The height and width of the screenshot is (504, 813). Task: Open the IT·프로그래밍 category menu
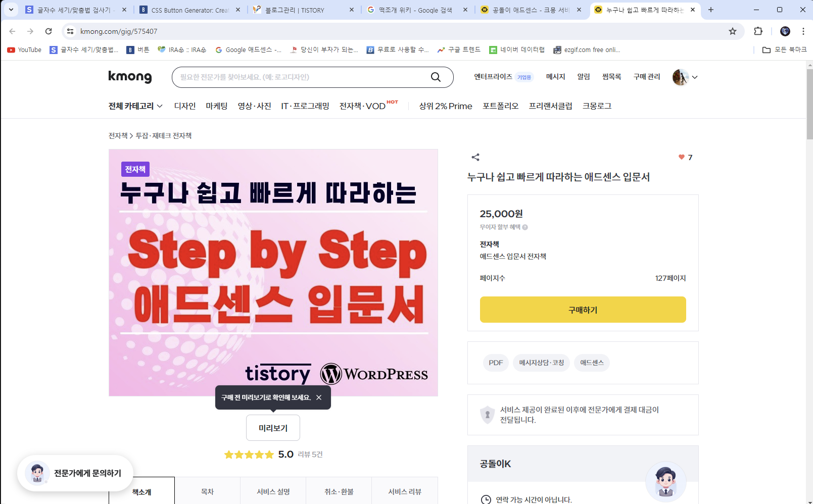click(x=305, y=106)
